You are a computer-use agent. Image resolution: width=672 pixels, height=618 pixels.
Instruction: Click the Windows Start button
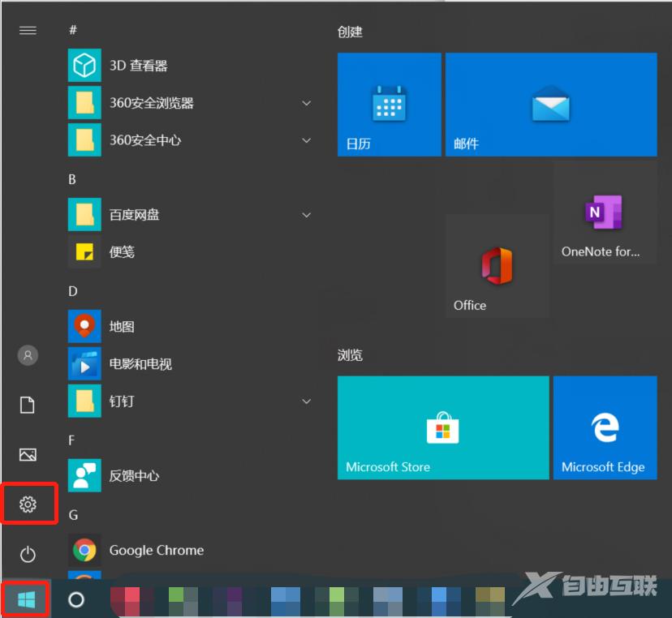click(26, 599)
